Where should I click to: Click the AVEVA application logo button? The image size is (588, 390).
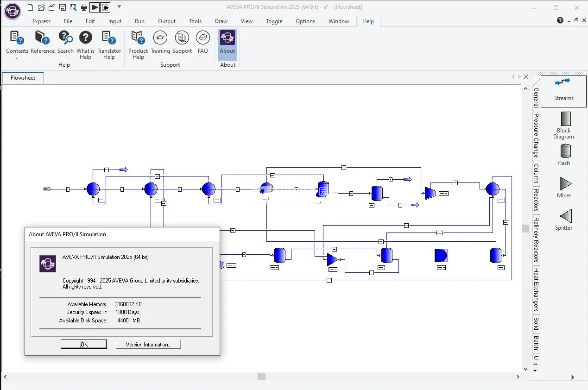pyautogui.click(x=12, y=11)
